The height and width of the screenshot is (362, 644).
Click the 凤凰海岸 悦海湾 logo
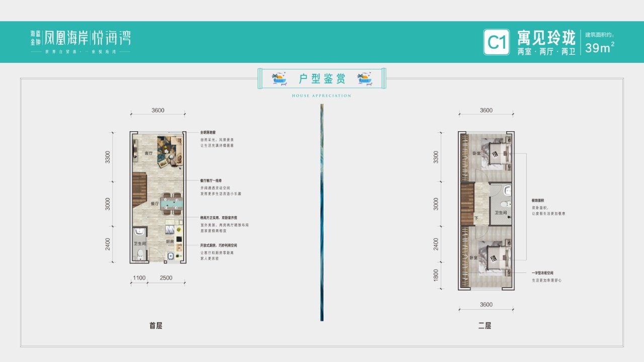[80, 38]
